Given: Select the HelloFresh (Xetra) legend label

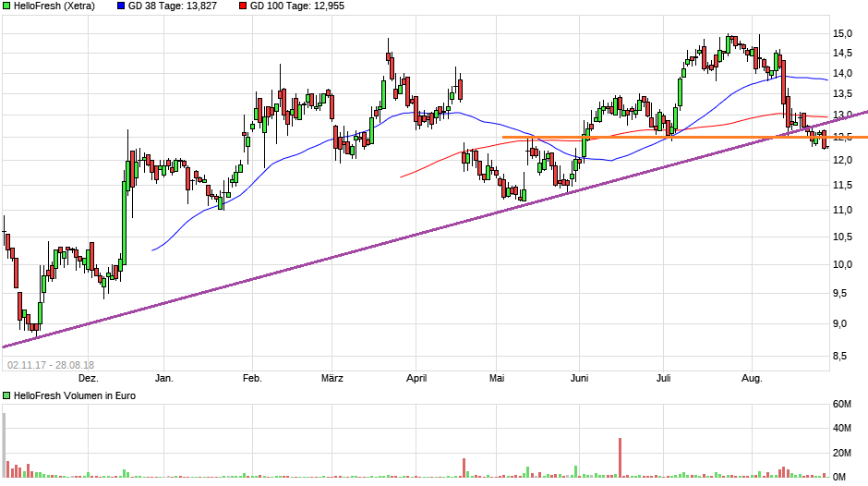Looking at the screenshot, I should click(x=54, y=6).
